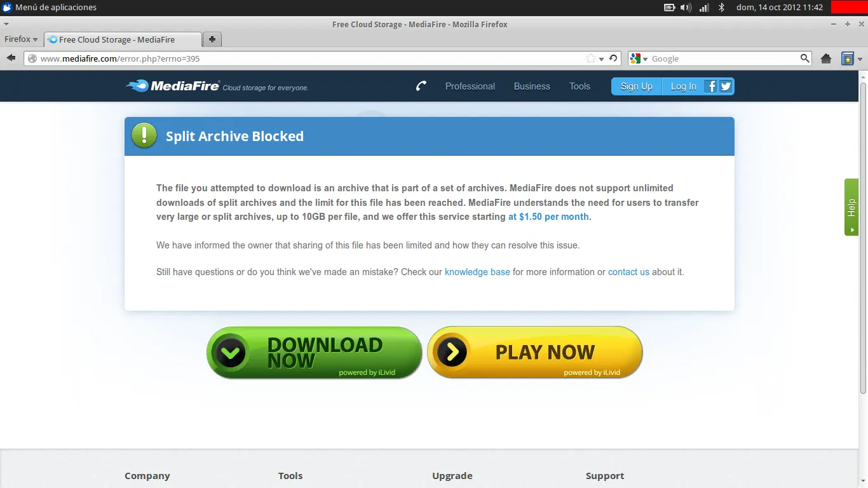Click the Sign Up button

[x=637, y=86]
